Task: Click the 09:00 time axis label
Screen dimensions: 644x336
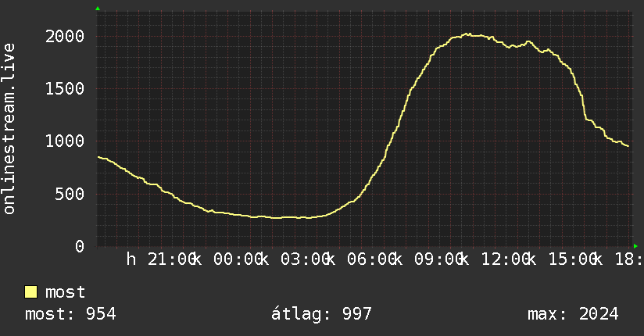Action: click(x=439, y=259)
